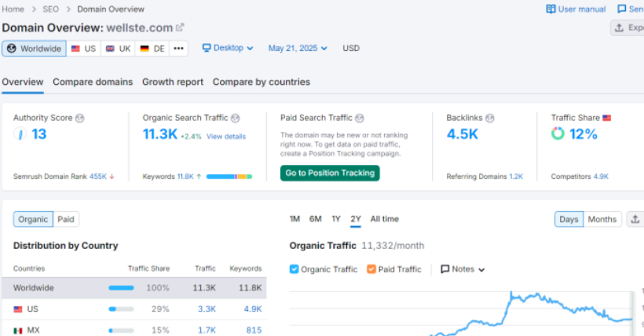This screenshot has height=336, width=644.
Task: Click the desktop monitor device icon
Action: 207,48
